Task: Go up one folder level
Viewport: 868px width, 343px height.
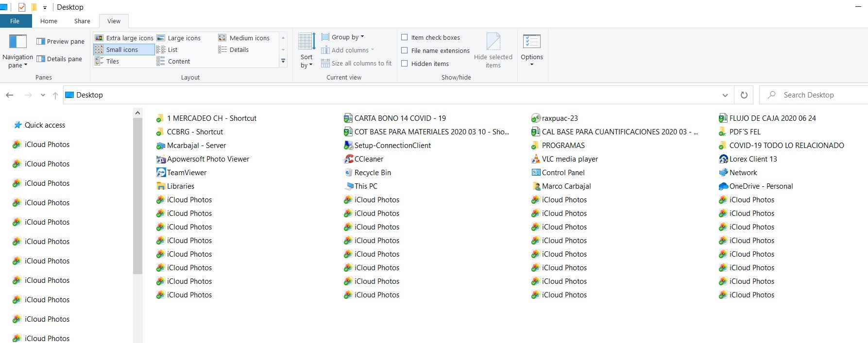Action: coord(55,95)
